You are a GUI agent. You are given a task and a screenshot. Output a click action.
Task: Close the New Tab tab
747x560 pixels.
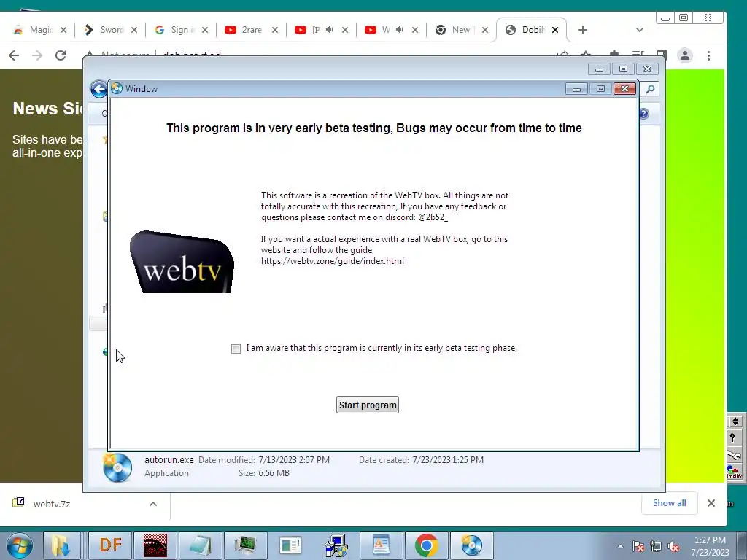click(485, 30)
